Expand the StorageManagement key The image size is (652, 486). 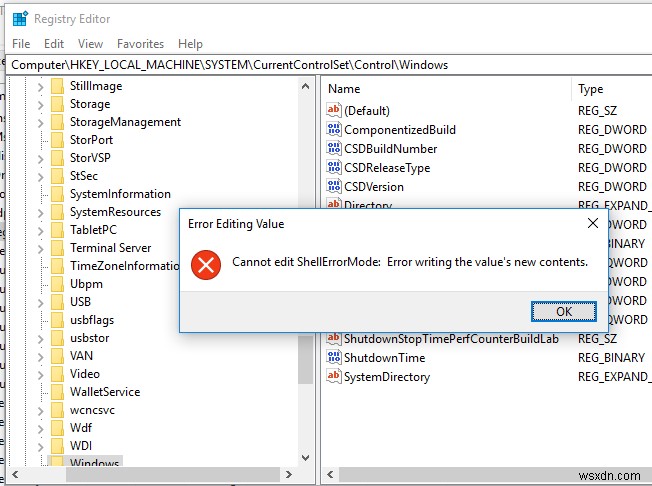[40, 123]
